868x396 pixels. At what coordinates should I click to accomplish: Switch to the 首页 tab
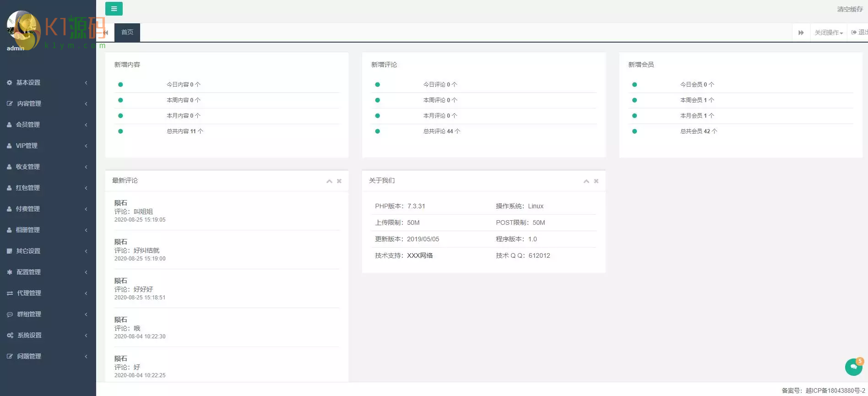[x=127, y=33]
